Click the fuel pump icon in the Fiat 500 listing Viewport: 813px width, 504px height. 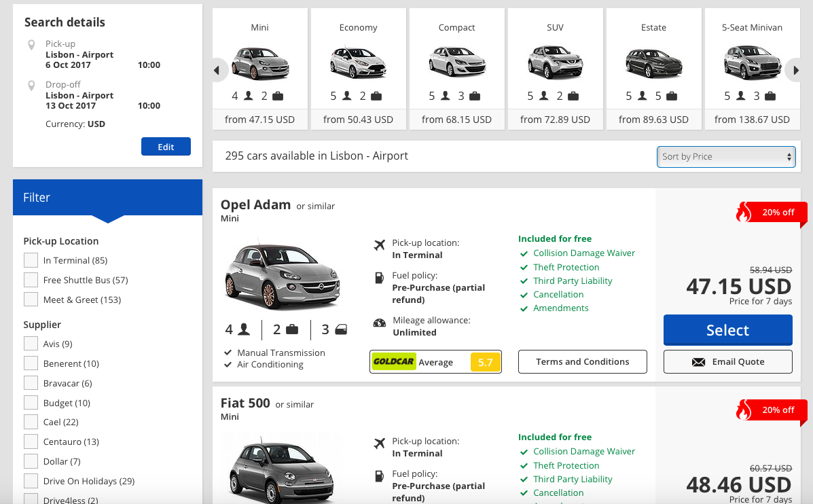(380, 475)
